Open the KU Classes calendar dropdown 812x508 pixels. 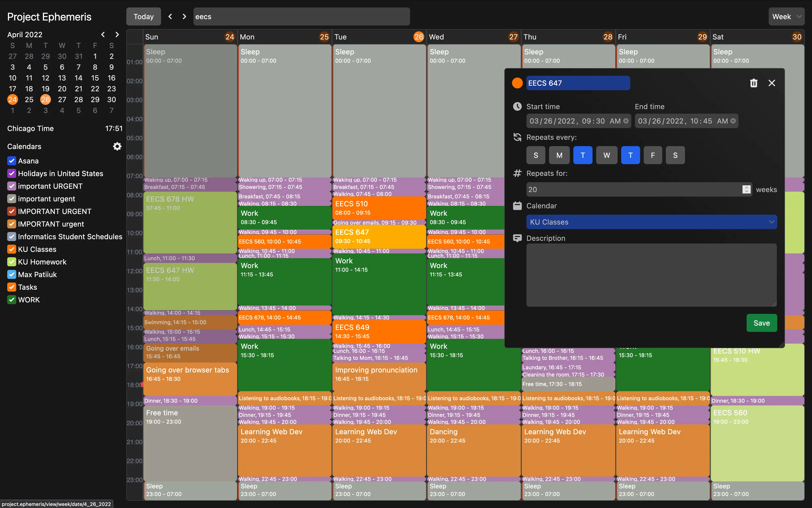[651, 222]
